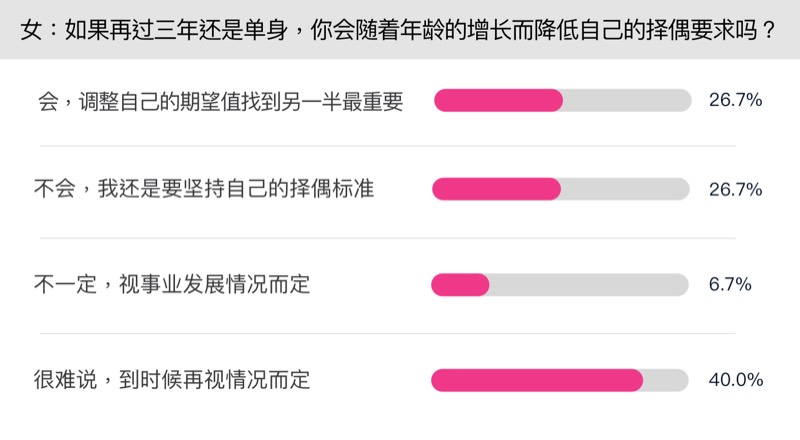
Task: Click the 26.7% value beside "不会，我还是要坚持"
Action: pos(735,189)
